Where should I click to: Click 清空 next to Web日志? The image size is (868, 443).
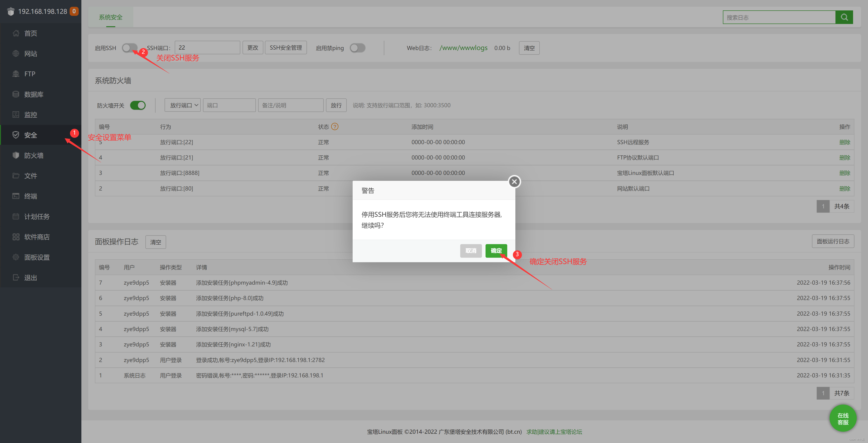[529, 48]
